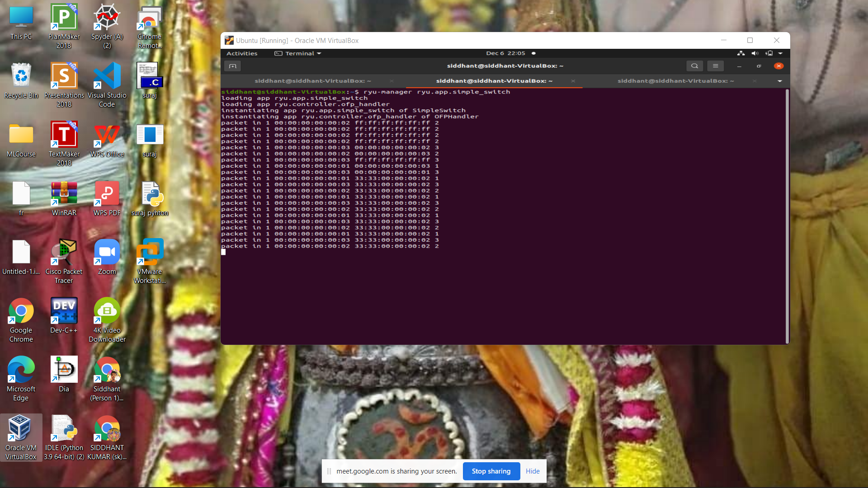The width and height of the screenshot is (868, 488).
Task: Open the terminal hamburger menu
Action: (715, 66)
